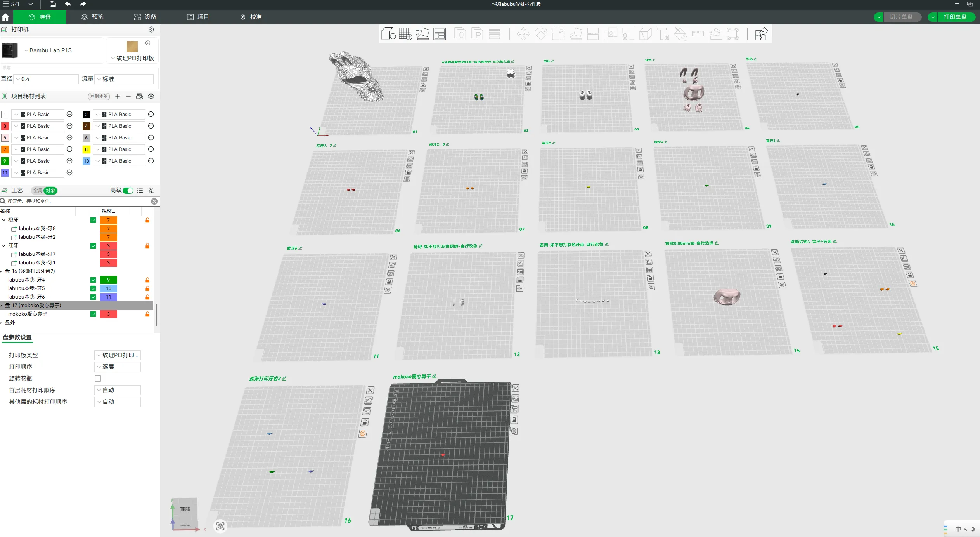Click the Arrange all objects icon

440,34
